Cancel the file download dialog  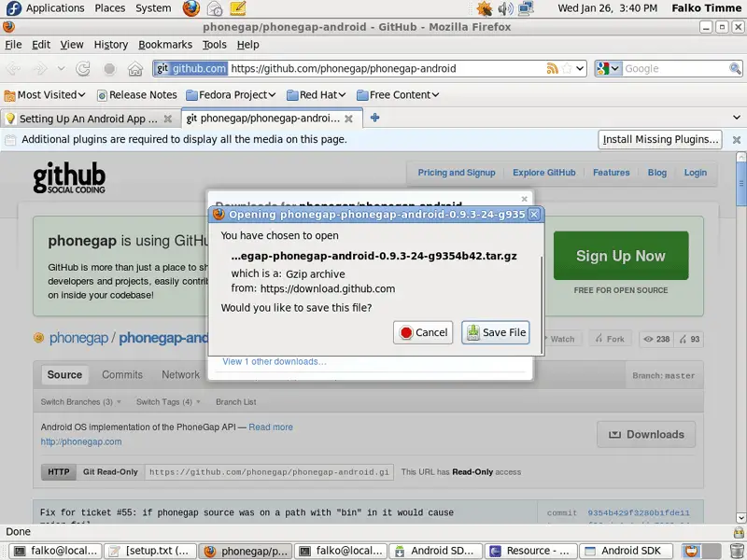423,332
